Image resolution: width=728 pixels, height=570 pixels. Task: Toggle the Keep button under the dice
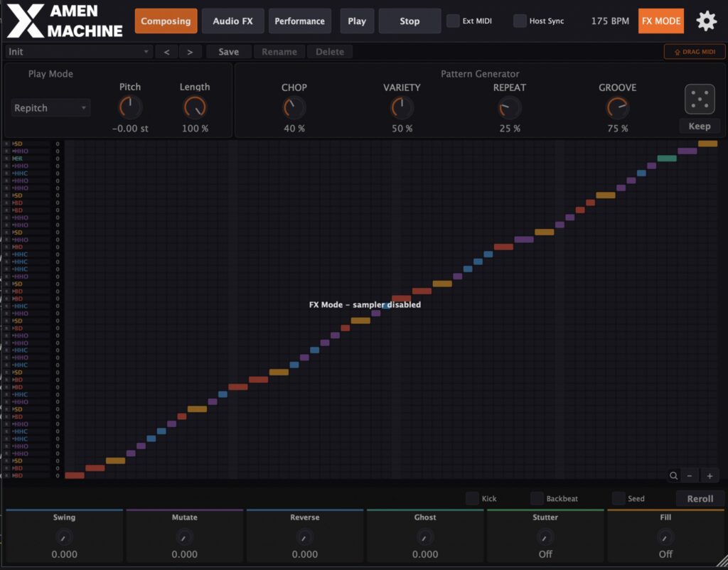(x=700, y=127)
